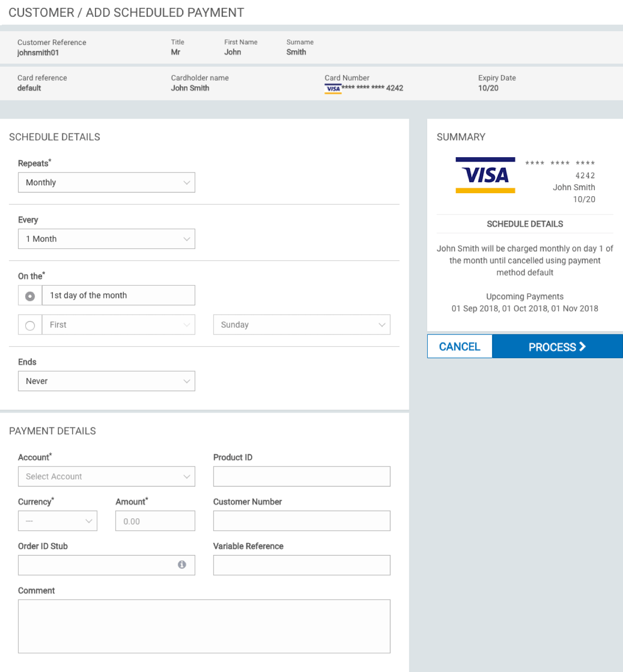Click the title value 'Mr'
This screenshot has height=672, width=623.
click(176, 52)
